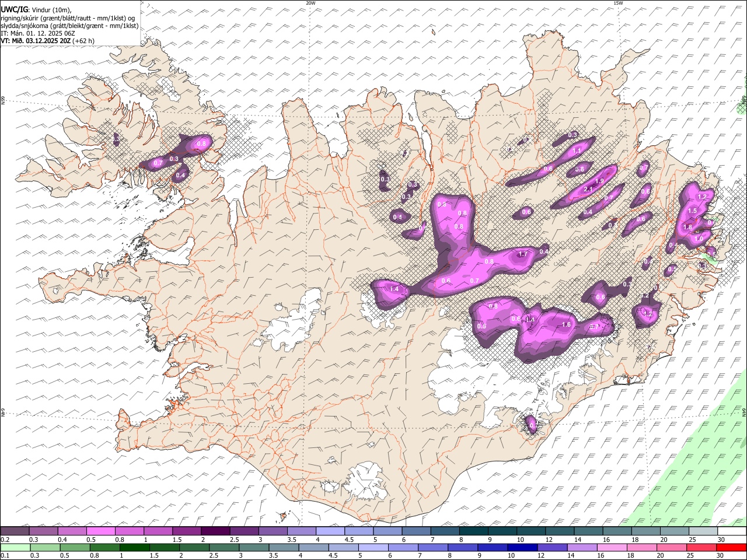Click the bright pink 0.5 swatch, upper legend row
Screen dimensions: 747x560
101,531
